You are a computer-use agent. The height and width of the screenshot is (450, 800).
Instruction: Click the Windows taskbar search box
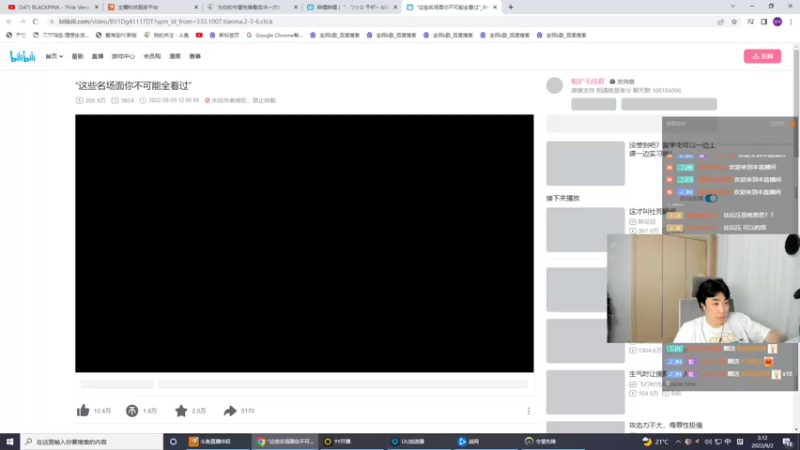(x=92, y=441)
